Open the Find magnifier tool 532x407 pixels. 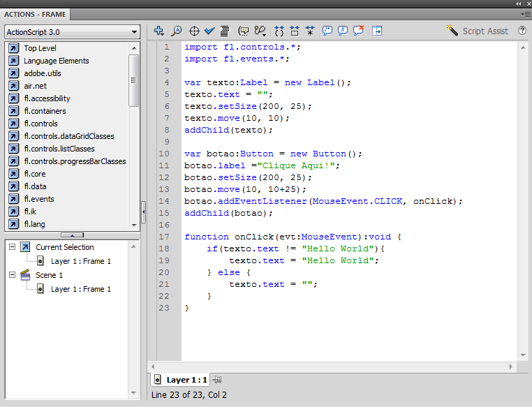click(x=177, y=31)
